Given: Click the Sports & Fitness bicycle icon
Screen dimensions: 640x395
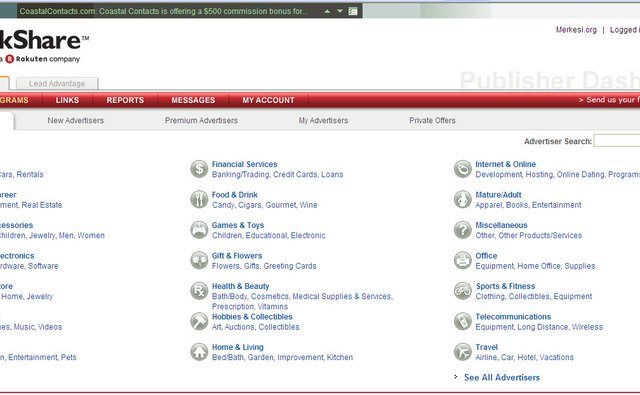Looking at the screenshot, I should click(463, 291).
